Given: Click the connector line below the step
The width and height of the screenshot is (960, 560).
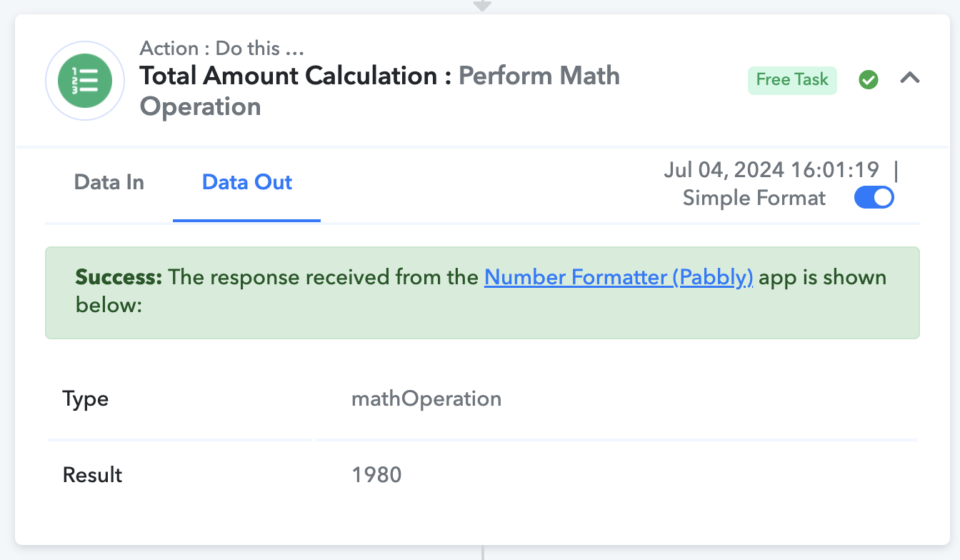Looking at the screenshot, I should pos(482,553).
